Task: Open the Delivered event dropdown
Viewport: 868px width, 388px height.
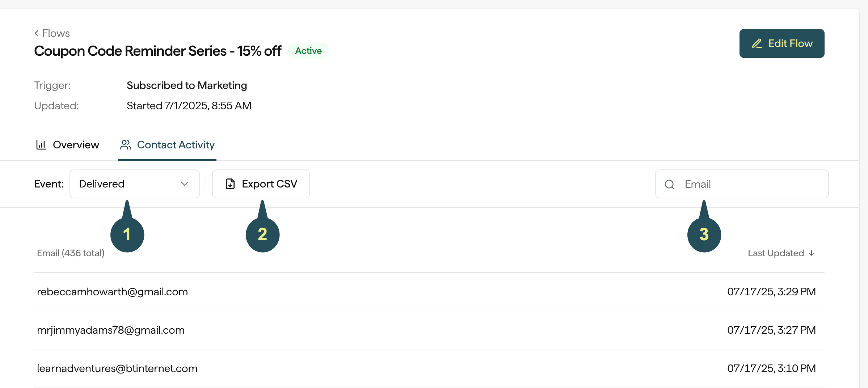Action: click(x=135, y=184)
